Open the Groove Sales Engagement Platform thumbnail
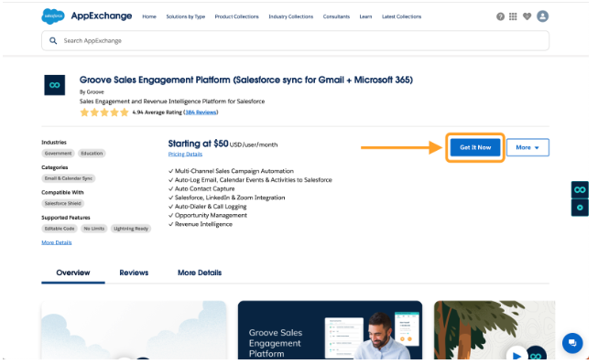This screenshot has height=364, width=598. tap(330, 330)
